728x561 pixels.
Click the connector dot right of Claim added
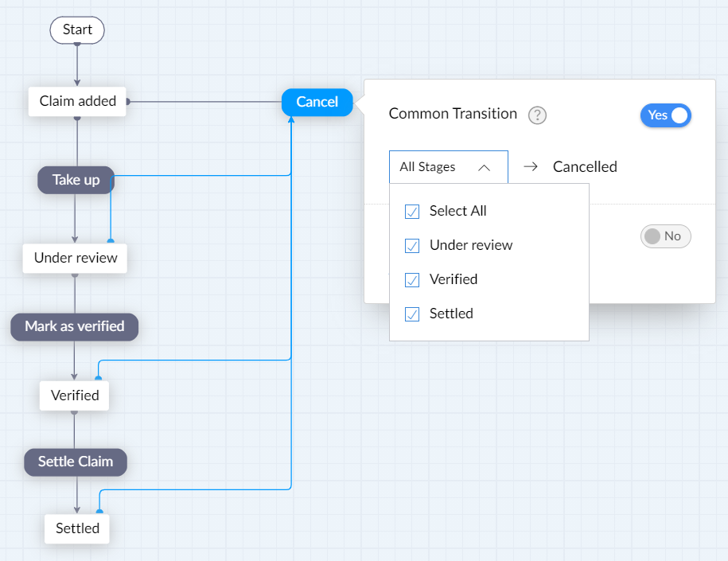tap(128, 102)
